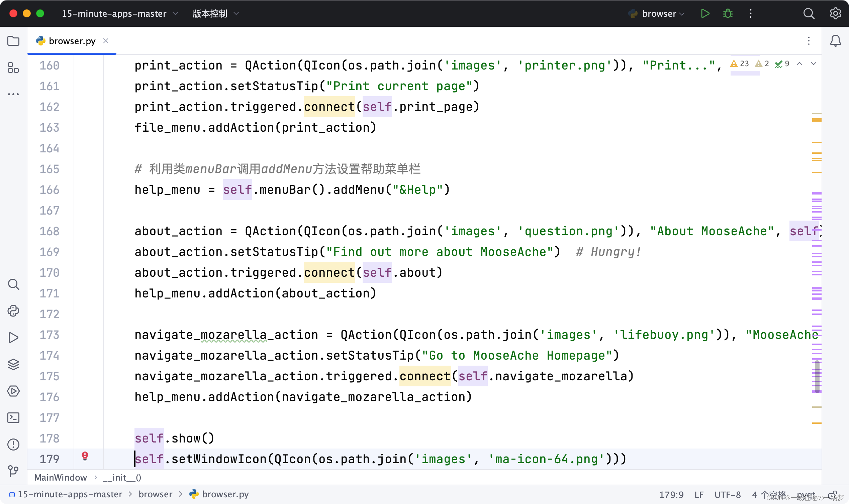Click the editor vertical scrollbar thumb
Screen dimensions: 849x504
point(817,376)
